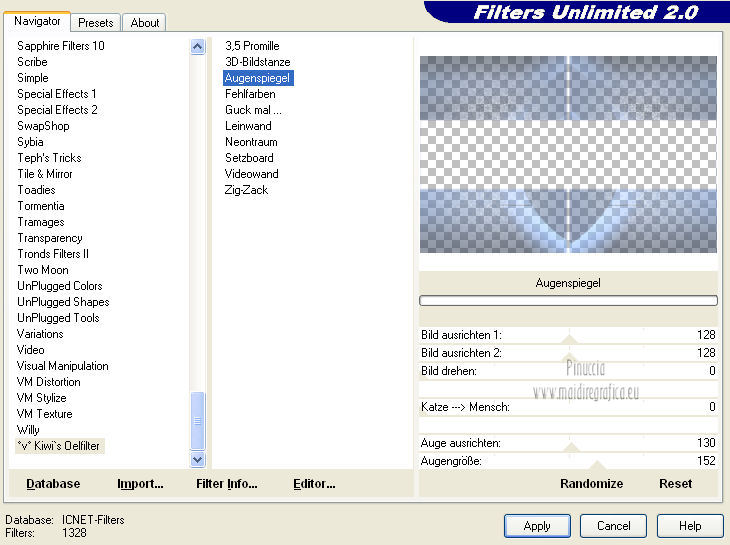Select VM Distortion category
Viewport: 730px width, 545px height.
coord(48,382)
